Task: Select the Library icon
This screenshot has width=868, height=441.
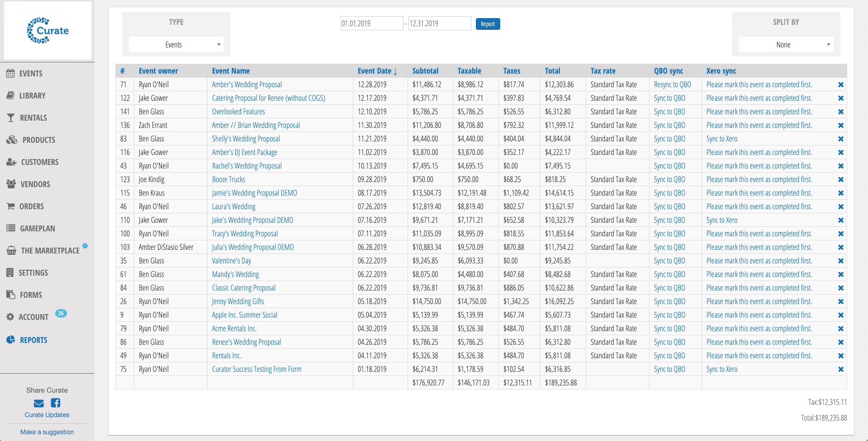Action: 11,95
